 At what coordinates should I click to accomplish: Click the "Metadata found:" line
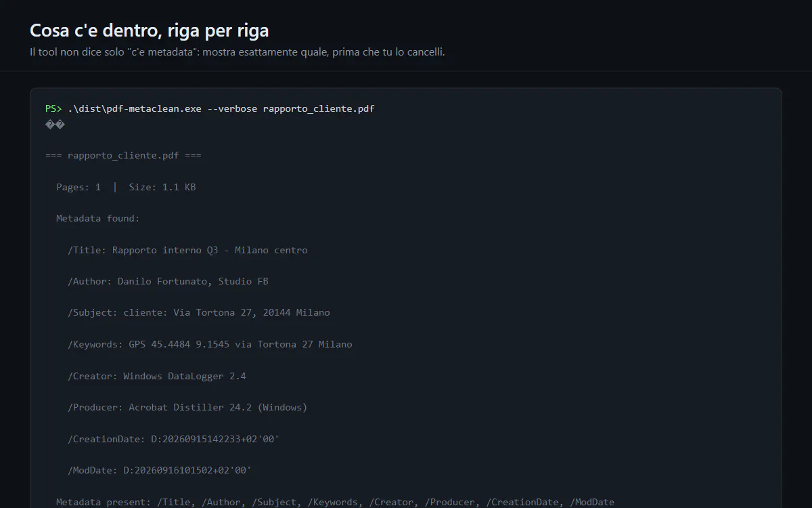[98, 218]
